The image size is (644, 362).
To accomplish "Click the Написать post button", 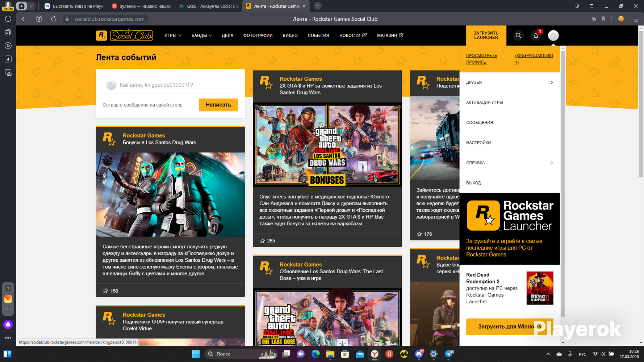I will (218, 105).
